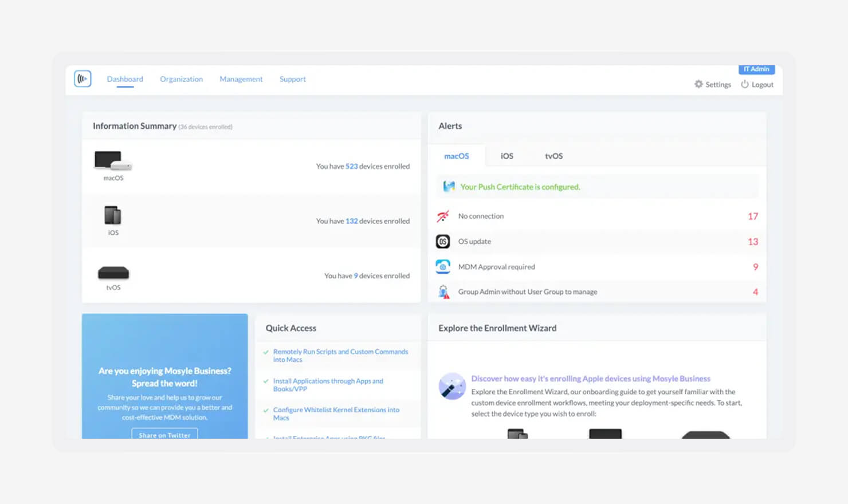Image resolution: width=848 pixels, height=504 pixels.
Task: Click the Group Admin alert icon
Action: 443,292
